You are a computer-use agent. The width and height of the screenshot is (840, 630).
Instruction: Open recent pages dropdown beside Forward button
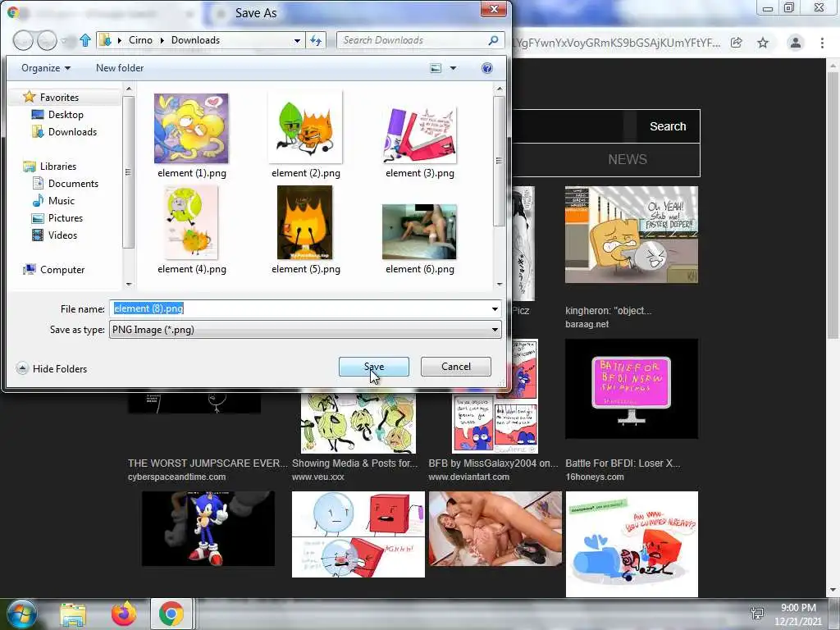64,40
